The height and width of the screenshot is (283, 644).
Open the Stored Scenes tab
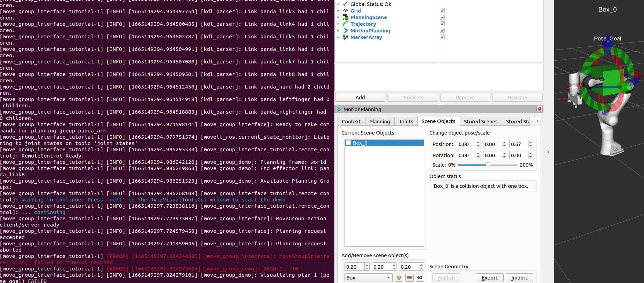tap(481, 121)
